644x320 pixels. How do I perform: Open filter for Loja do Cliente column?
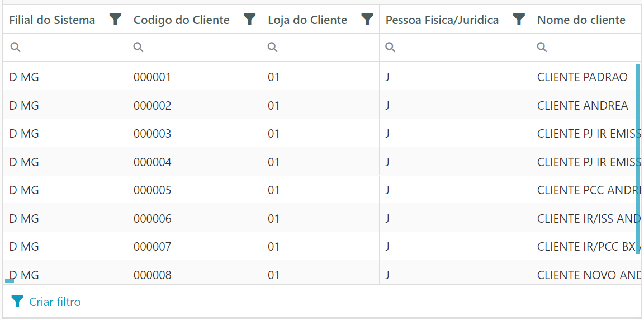point(367,20)
